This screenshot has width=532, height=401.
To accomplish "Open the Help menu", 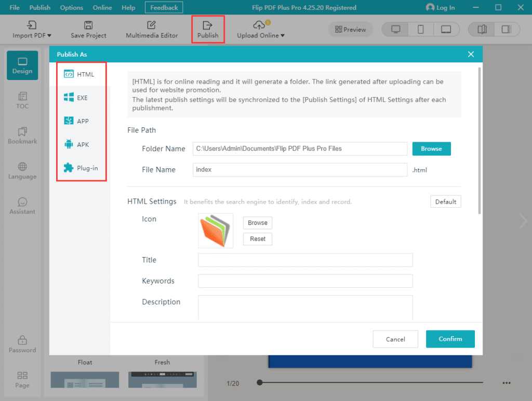I will point(128,7).
